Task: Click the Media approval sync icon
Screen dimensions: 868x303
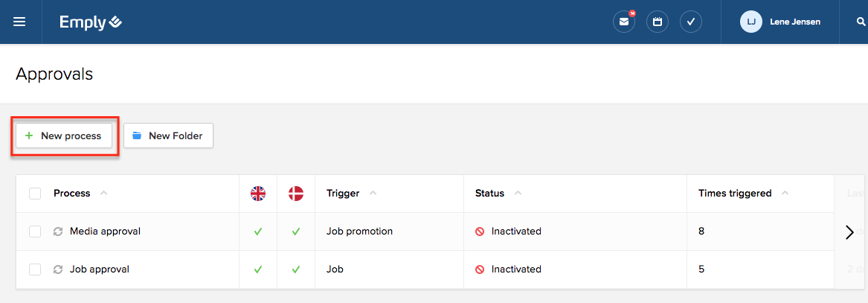Action: pos(58,232)
